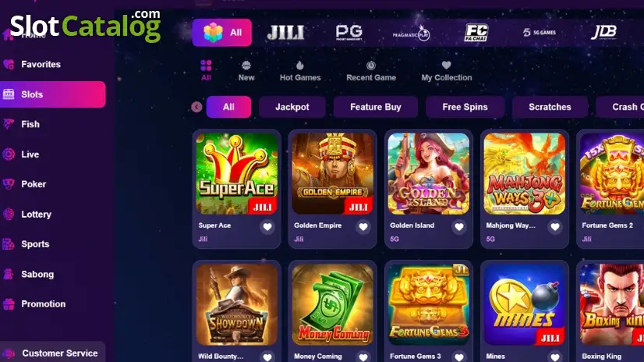The height and width of the screenshot is (362, 644).
Task: Select the Feature Buy category filter
Action: pyautogui.click(x=375, y=107)
